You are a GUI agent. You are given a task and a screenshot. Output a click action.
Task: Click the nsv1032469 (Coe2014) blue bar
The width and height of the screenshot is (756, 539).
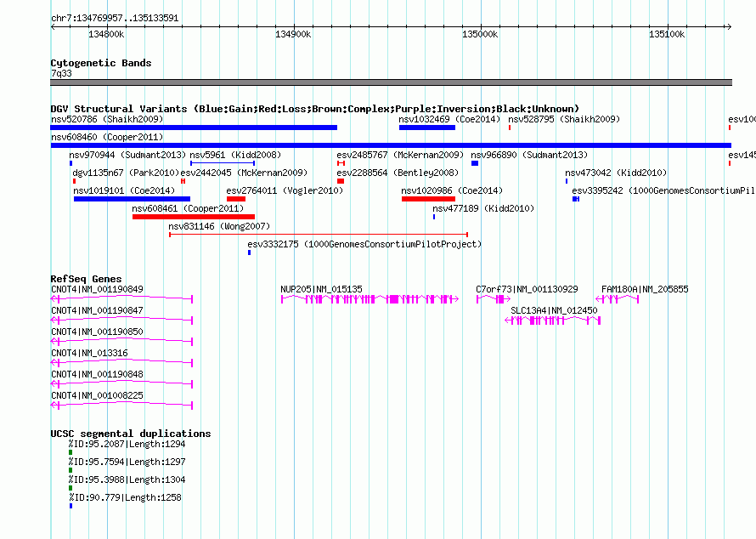427,128
